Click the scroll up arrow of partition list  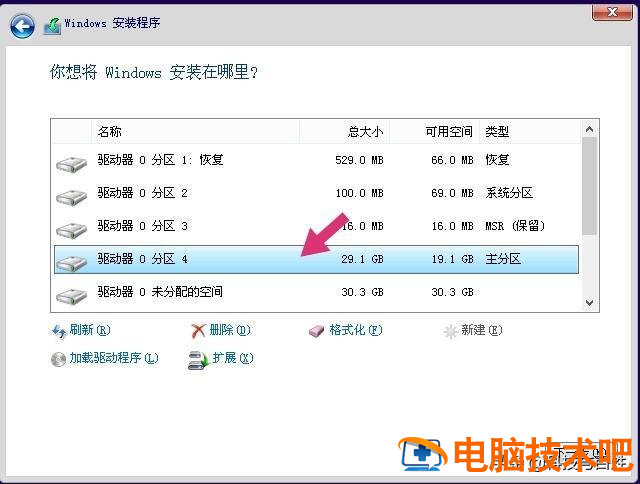[589, 129]
